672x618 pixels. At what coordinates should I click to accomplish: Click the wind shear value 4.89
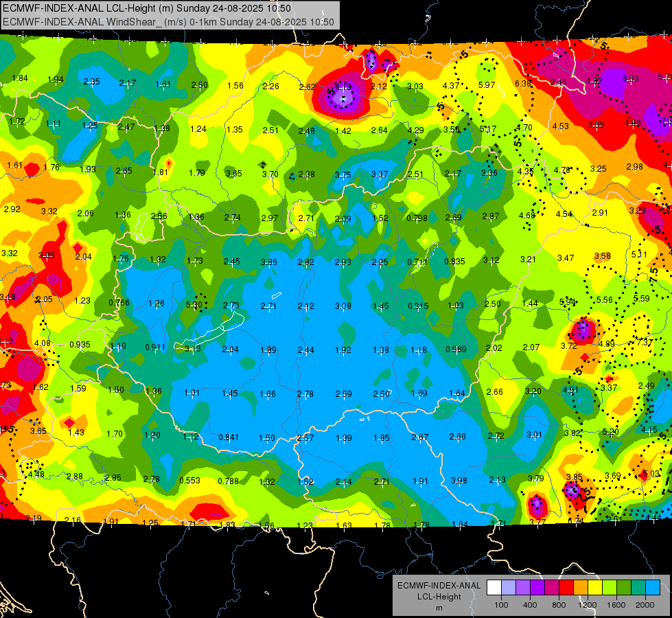point(607,343)
